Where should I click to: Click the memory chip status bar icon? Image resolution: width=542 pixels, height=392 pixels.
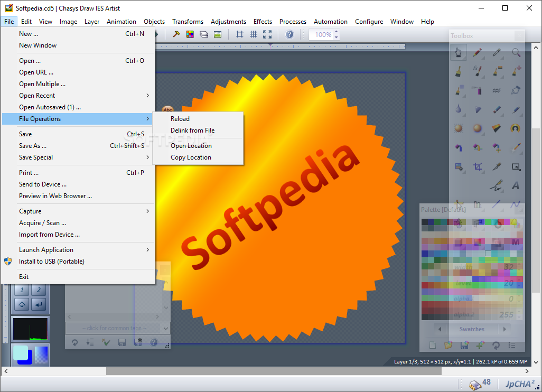[475, 385]
